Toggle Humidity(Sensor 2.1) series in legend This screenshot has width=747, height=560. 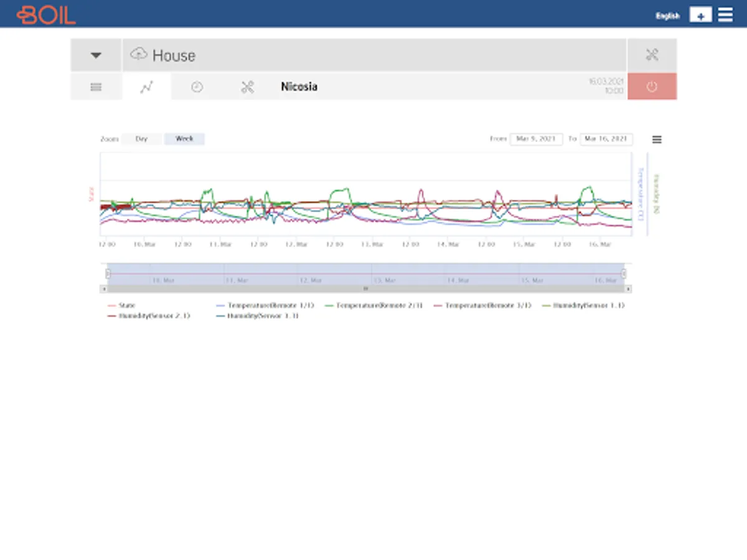tap(149, 316)
